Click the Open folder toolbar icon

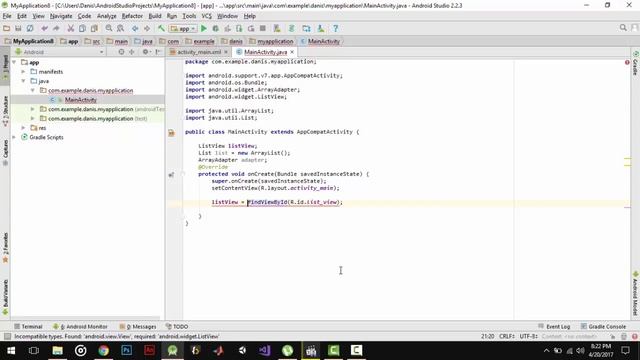tap(6, 28)
